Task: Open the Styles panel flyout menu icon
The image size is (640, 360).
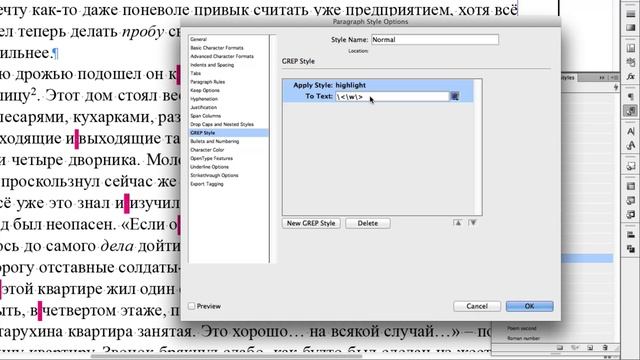Action: [614, 78]
